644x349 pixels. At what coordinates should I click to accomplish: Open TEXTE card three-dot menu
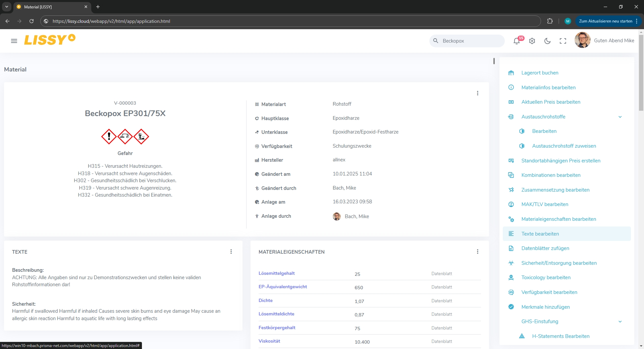tap(231, 252)
